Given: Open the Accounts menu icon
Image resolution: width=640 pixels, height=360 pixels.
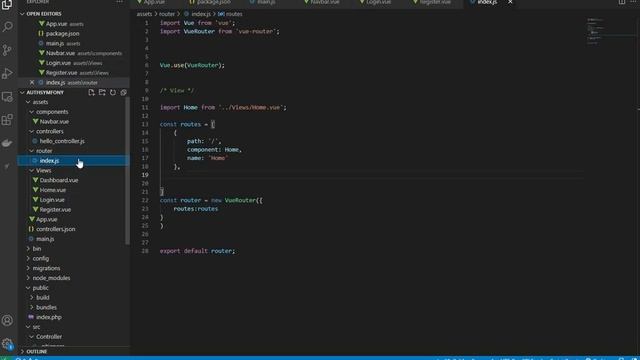Looking at the screenshot, I should click(7, 321).
